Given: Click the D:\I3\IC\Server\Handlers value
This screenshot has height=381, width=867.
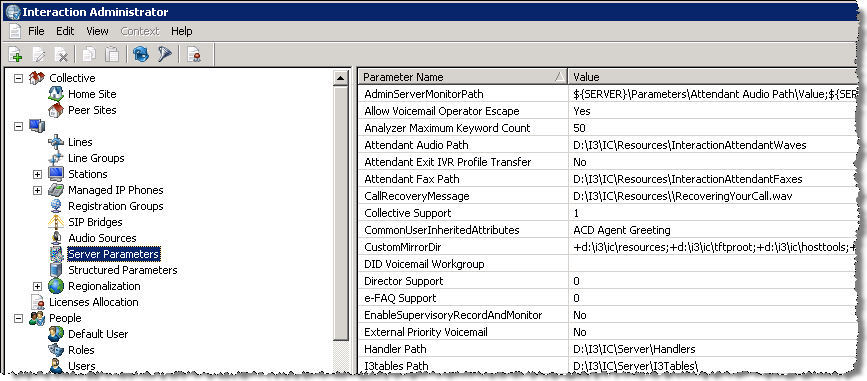Looking at the screenshot, I should 634,349.
